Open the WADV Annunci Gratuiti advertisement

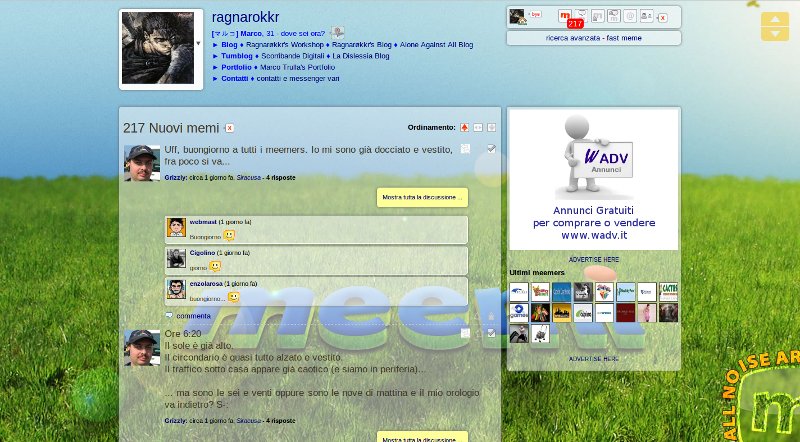pos(594,180)
